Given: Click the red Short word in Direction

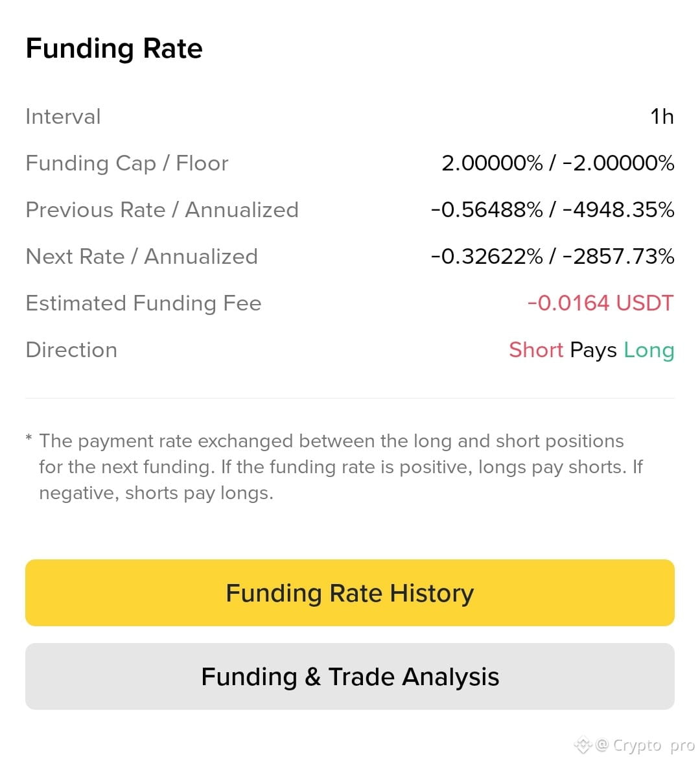Looking at the screenshot, I should [536, 350].
